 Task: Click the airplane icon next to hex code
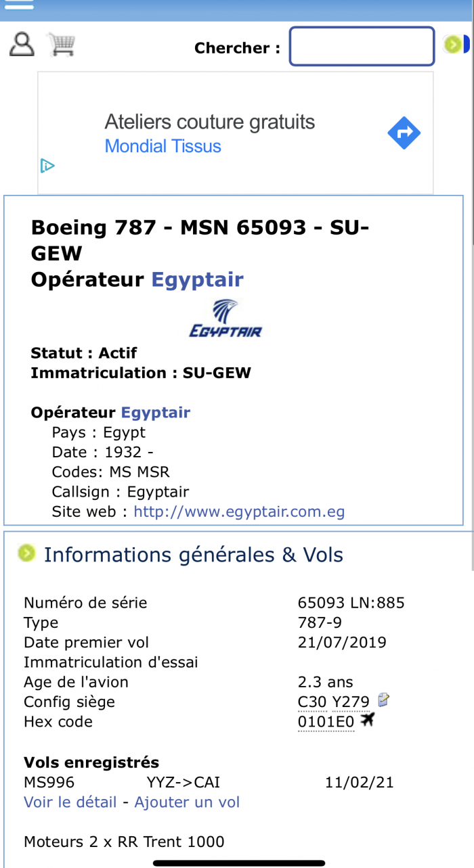click(367, 721)
